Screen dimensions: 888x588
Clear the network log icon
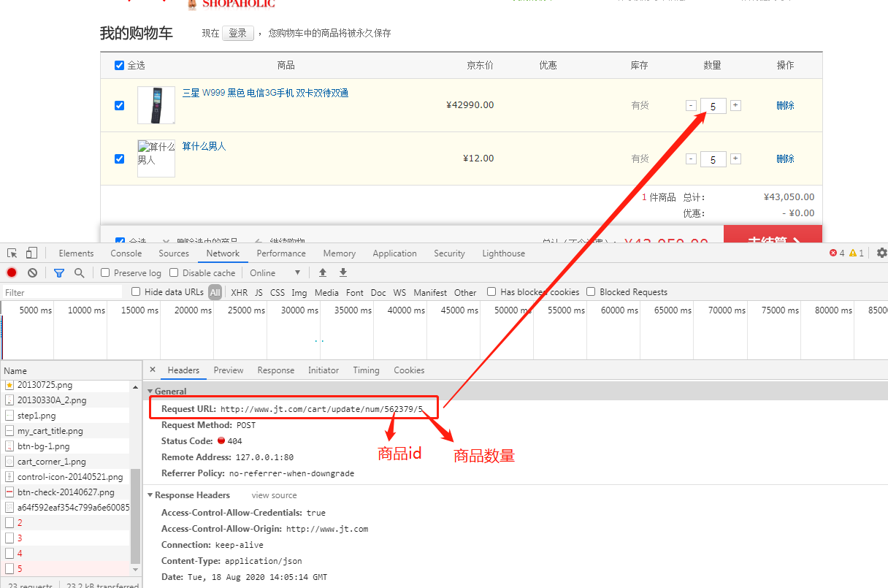(x=32, y=272)
